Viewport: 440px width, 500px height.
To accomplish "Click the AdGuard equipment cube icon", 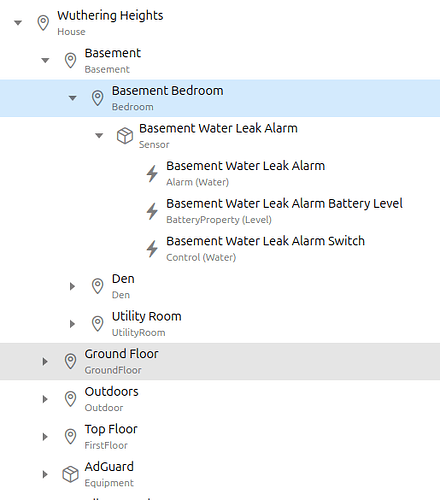I will (70, 474).
